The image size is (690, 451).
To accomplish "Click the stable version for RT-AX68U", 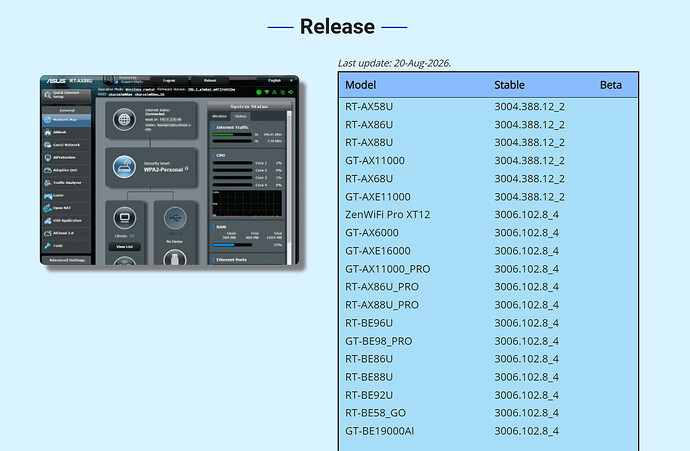I will (529, 179).
